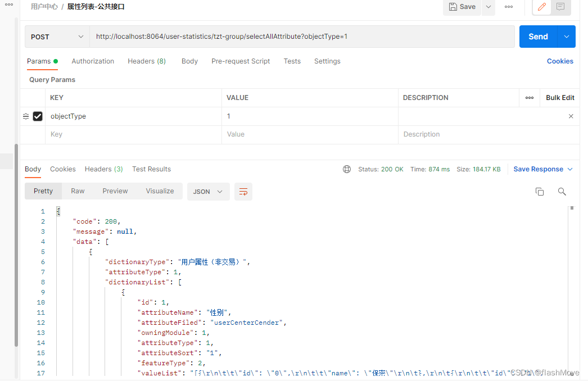
Task: Click the Status 200 OK text
Action: (381, 170)
